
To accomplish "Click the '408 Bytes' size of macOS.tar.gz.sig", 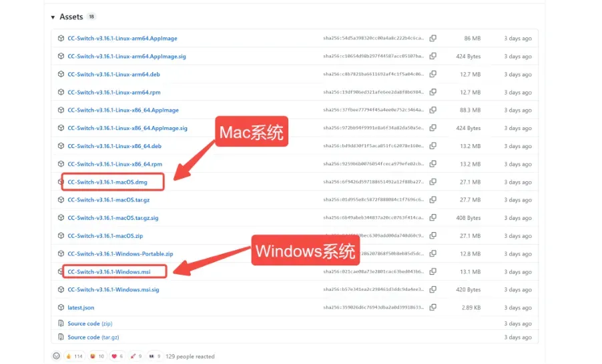I will (x=469, y=218).
